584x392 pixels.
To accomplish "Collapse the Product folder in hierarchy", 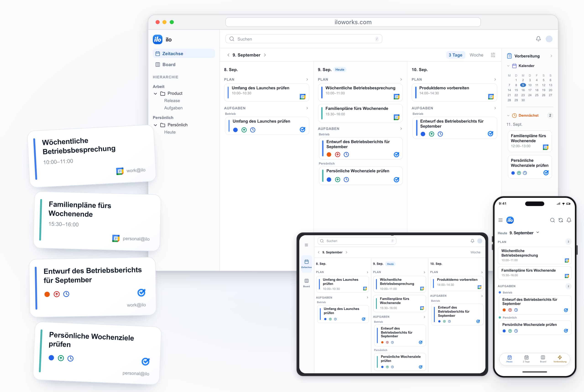I will pyautogui.click(x=155, y=93).
